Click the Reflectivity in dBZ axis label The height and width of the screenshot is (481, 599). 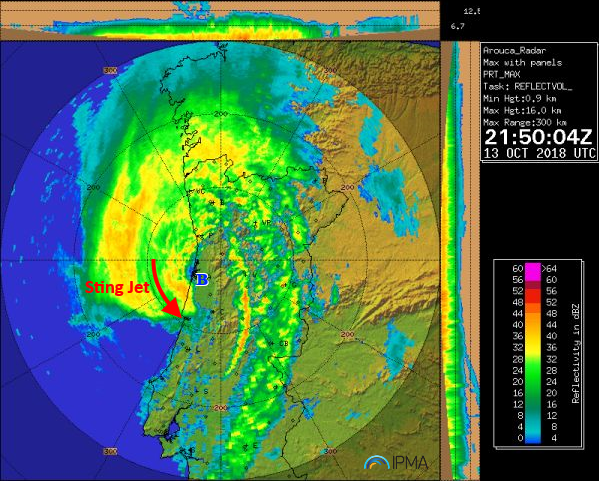tap(576, 354)
